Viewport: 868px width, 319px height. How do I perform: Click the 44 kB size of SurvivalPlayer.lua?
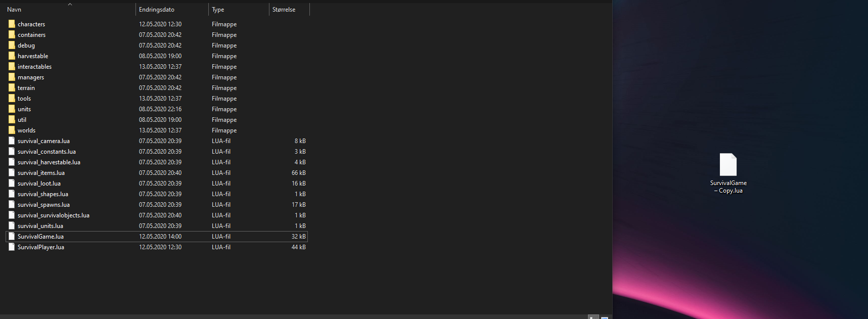pos(299,247)
